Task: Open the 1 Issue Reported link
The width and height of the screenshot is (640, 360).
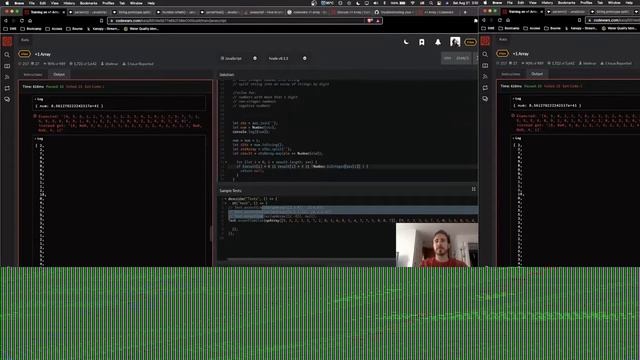Action: click(138, 64)
